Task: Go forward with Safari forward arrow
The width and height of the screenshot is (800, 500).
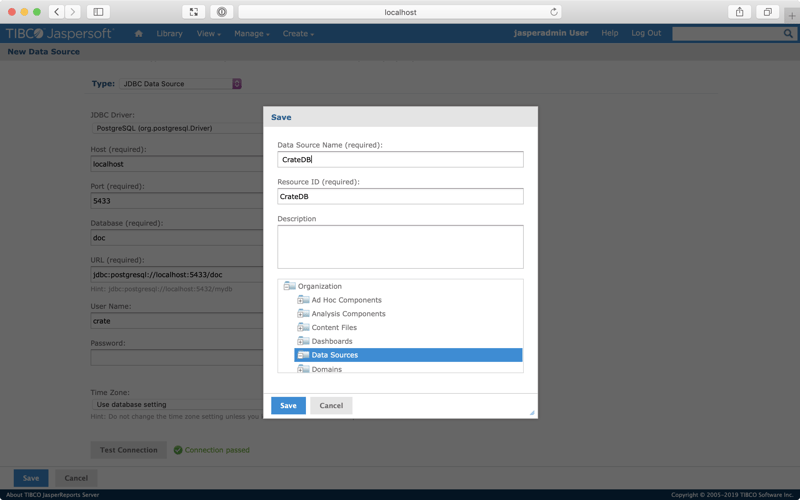Action: click(x=73, y=12)
